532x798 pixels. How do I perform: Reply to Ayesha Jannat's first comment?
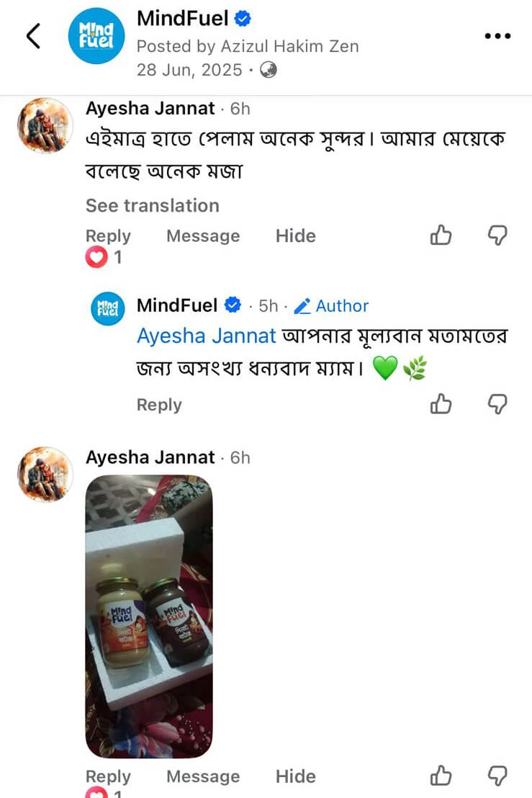108,236
